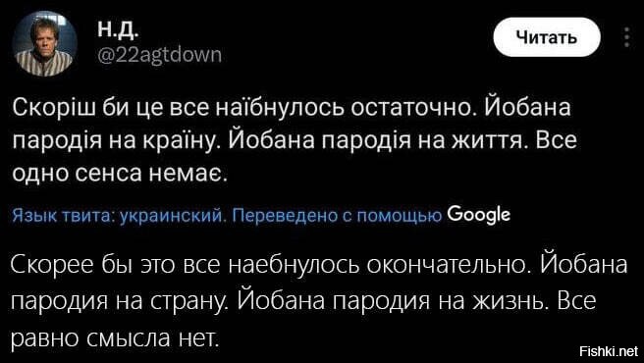The height and width of the screenshot is (363, 644).
Task: Open the three-dot more options menu
Action: [626, 37]
